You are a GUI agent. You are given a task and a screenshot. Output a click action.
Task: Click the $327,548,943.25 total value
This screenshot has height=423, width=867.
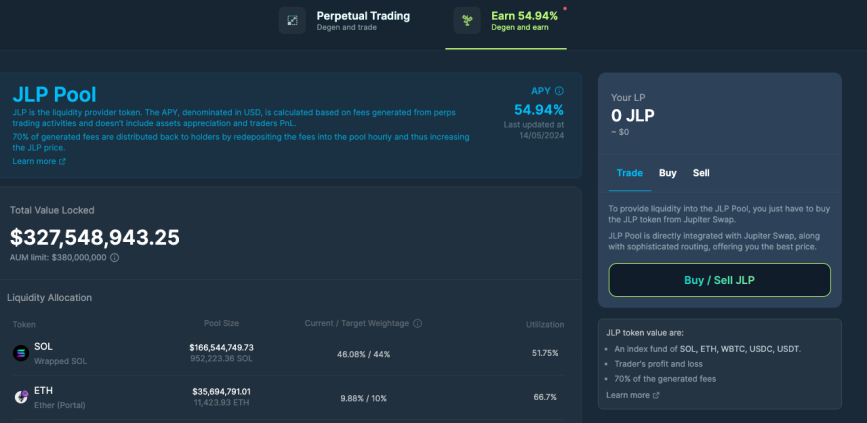click(x=95, y=237)
